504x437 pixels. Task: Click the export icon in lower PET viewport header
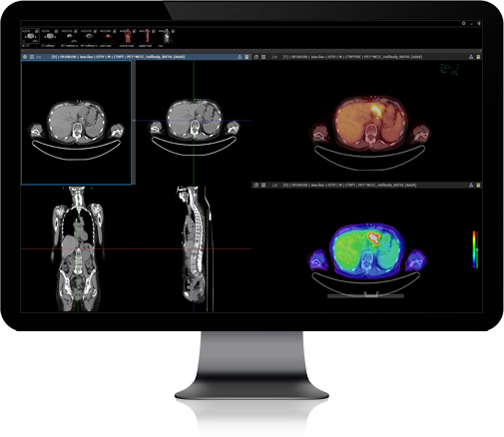point(471,185)
